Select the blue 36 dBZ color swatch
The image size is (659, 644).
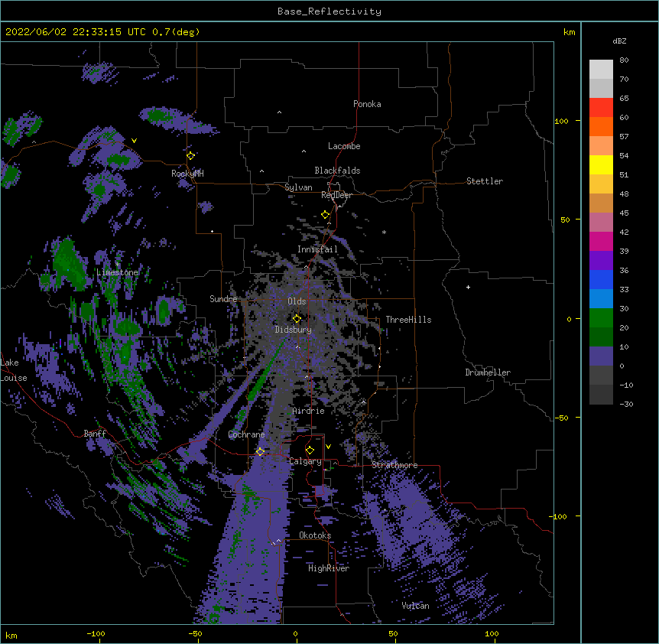[x=601, y=279]
